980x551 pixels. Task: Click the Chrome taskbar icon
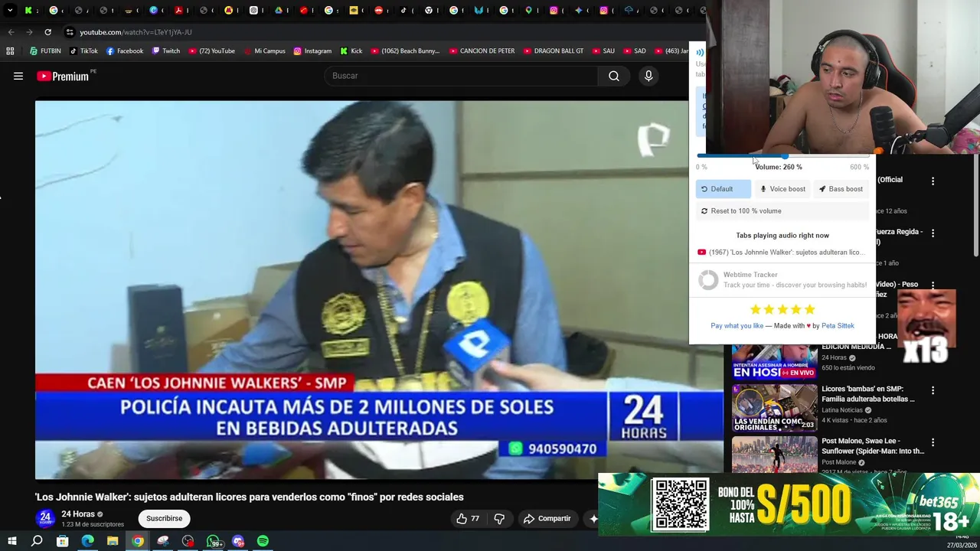138,541
